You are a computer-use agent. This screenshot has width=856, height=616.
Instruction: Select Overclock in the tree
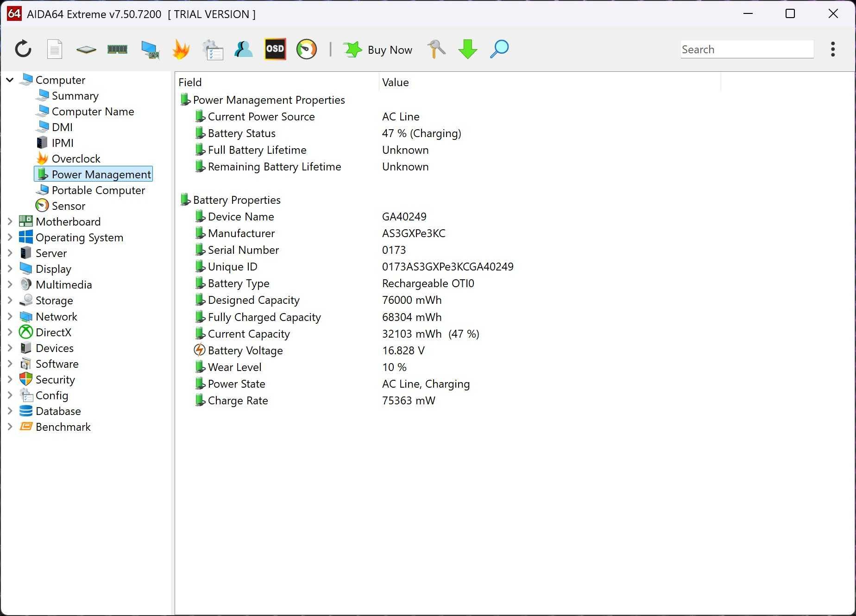click(x=76, y=159)
